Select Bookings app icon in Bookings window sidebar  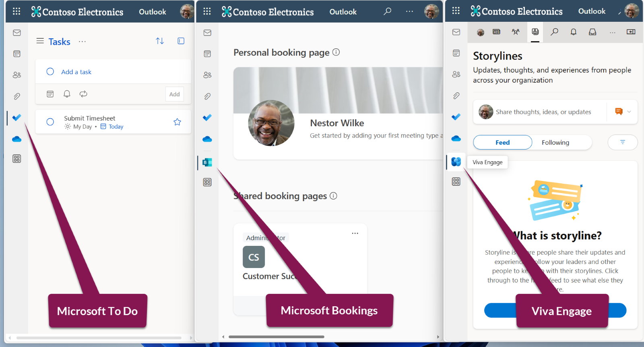pyautogui.click(x=207, y=162)
